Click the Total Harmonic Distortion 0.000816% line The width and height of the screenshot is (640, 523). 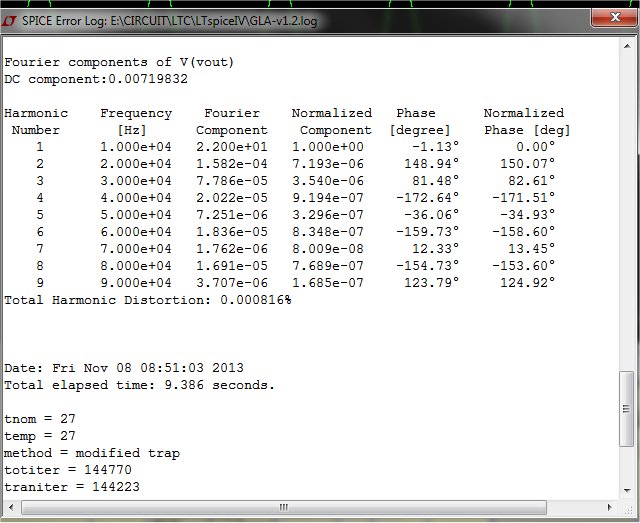(x=148, y=300)
